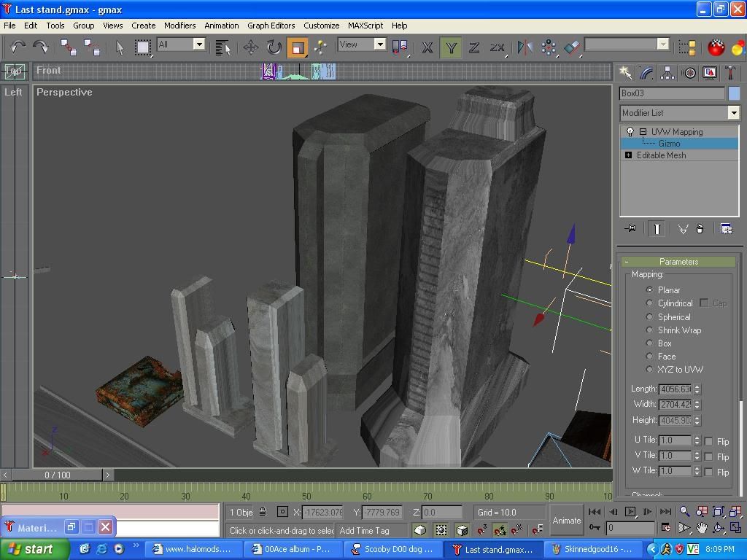Select the Shrink Wrap mapping option
The width and height of the screenshot is (747, 560).
pos(649,330)
